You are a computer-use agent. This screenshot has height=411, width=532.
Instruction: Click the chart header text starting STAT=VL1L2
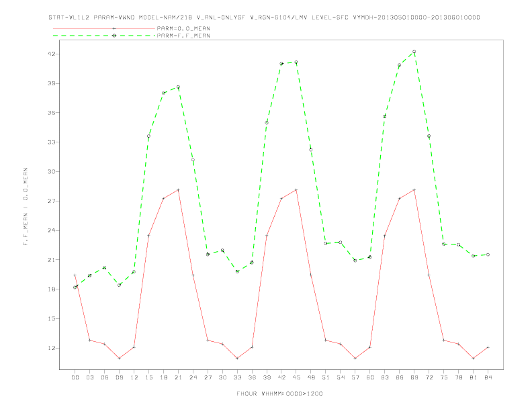(264, 17)
